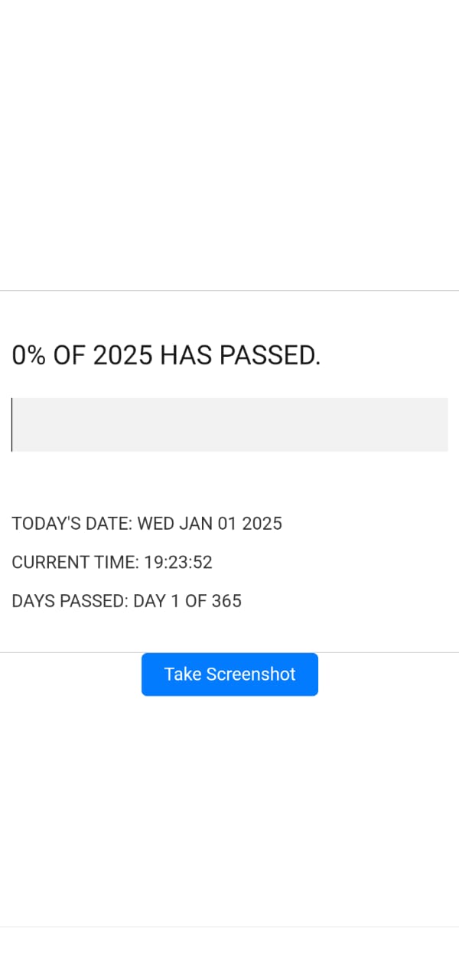Screen dimensions: 459x980
Task: Click the horizontal divider above the heading
Action: tap(229, 291)
